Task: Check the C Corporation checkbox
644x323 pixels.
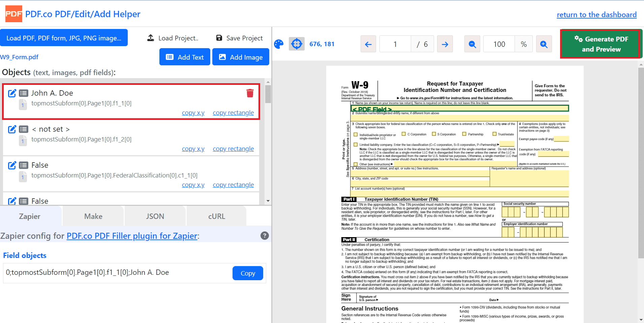Action: (x=404, y=134)
